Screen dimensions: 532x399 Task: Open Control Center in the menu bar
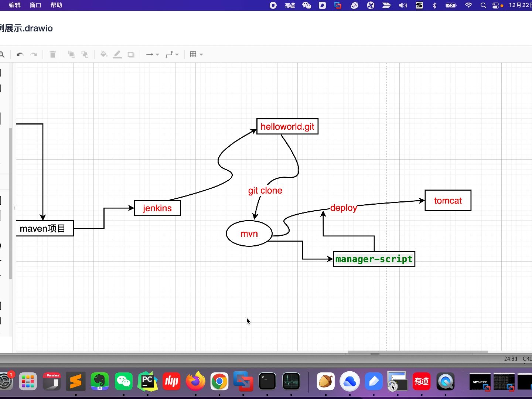496,5
